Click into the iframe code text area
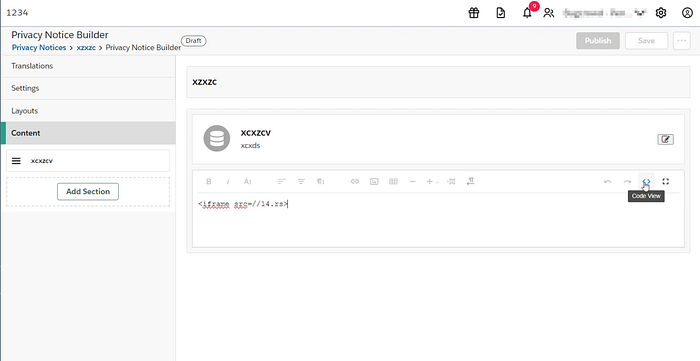 click(x=438, y=220)
